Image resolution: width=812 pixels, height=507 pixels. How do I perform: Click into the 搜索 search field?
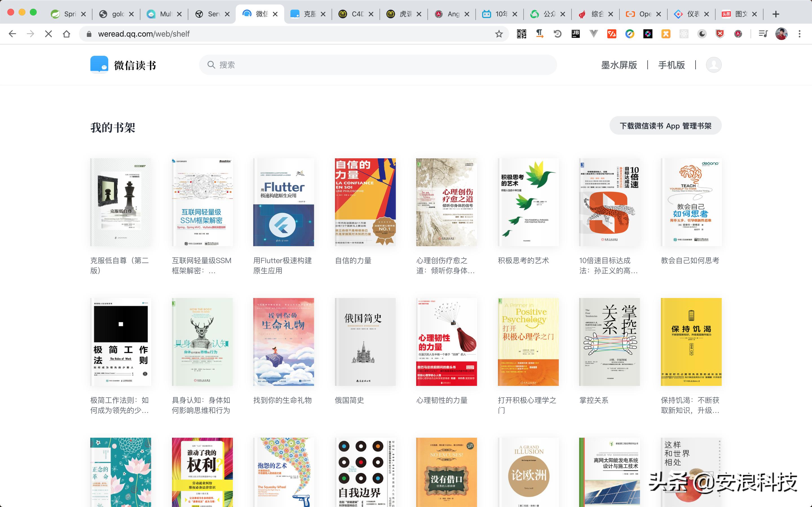pyautogui.click(x=378, y=65)
